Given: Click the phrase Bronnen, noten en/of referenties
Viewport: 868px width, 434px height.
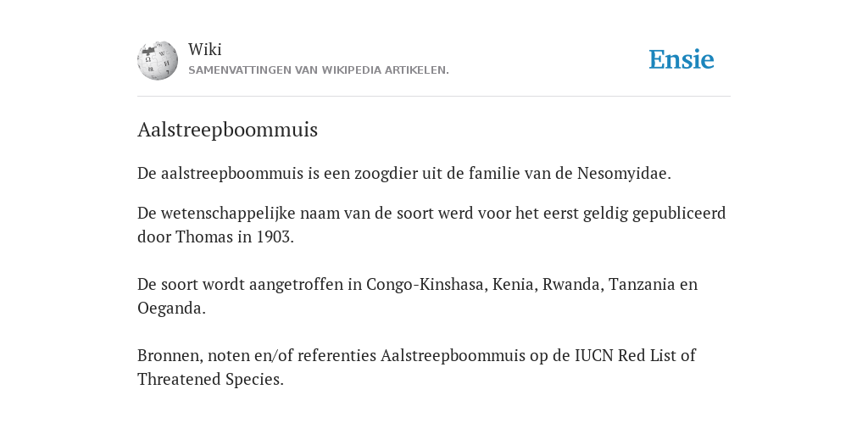Looking at the screenshot, I should coord(257,355).
